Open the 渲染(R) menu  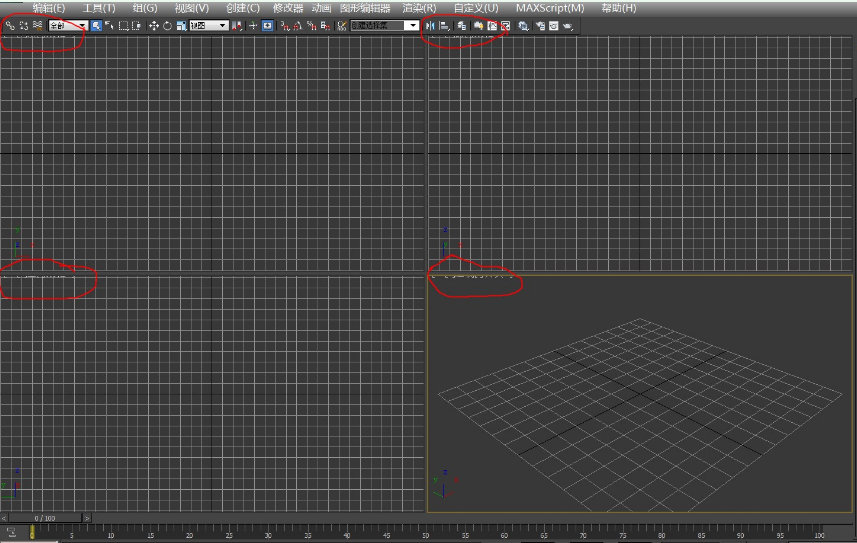pyautogui.click(x=419, y=8)
